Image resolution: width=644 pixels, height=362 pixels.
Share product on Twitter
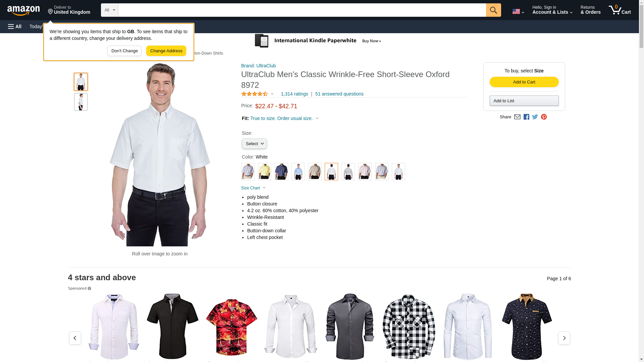pos(535,117)
